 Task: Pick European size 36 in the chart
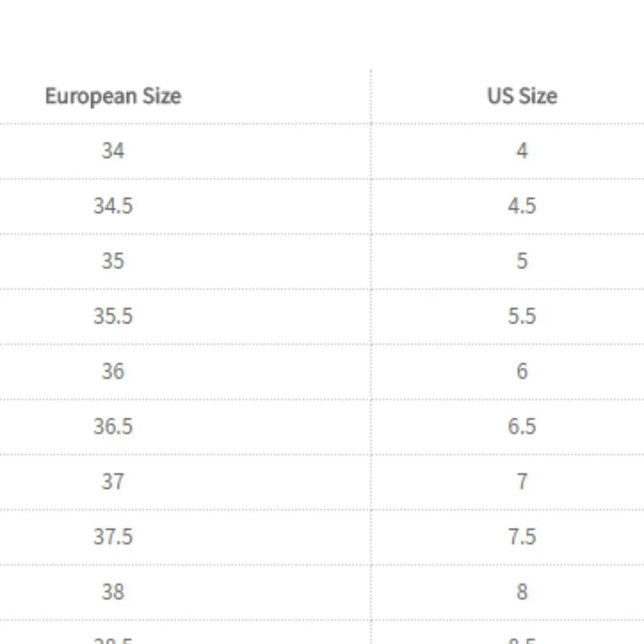tap(113, 371)
